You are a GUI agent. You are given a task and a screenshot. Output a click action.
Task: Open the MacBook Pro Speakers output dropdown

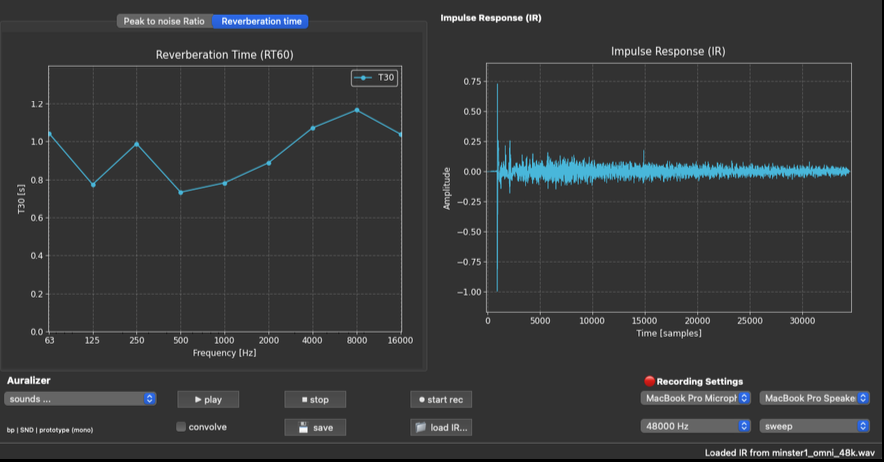(x=814, y=398)
